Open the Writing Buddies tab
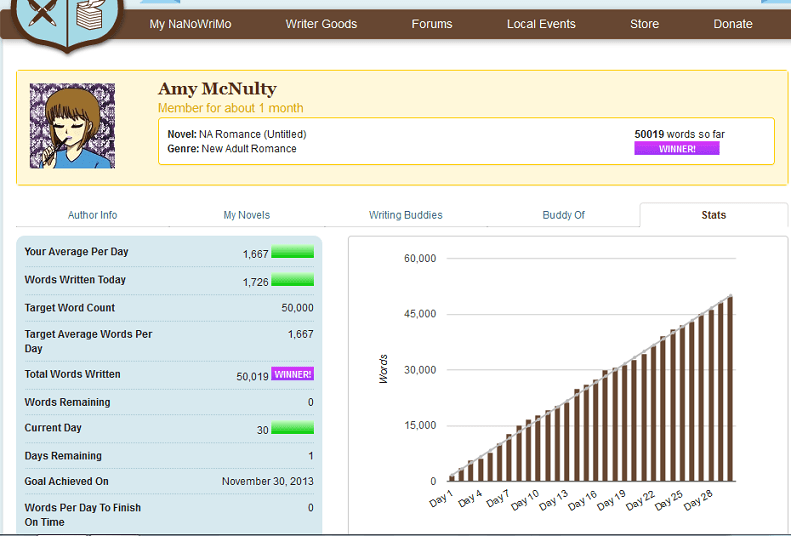Viewport: 791px width, 536px height. tap(406, 215)
